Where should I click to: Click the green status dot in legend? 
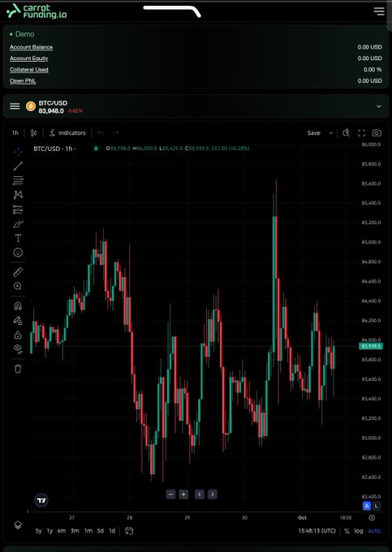(96, 149)
